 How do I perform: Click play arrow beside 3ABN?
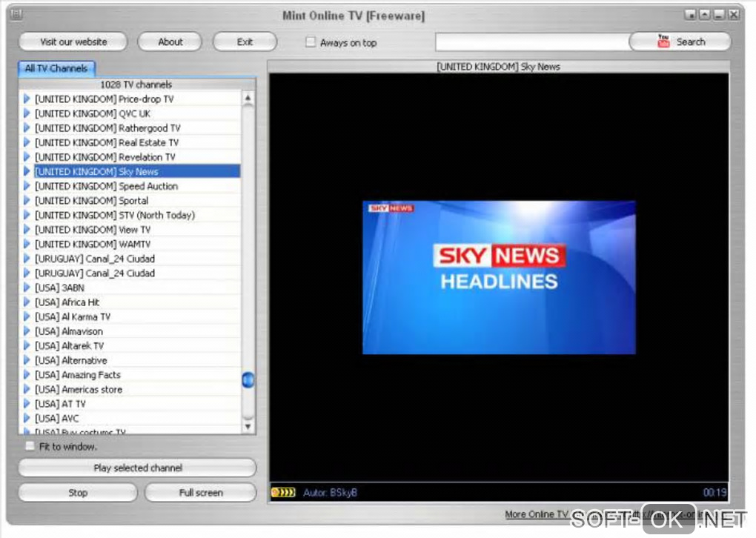27,288
